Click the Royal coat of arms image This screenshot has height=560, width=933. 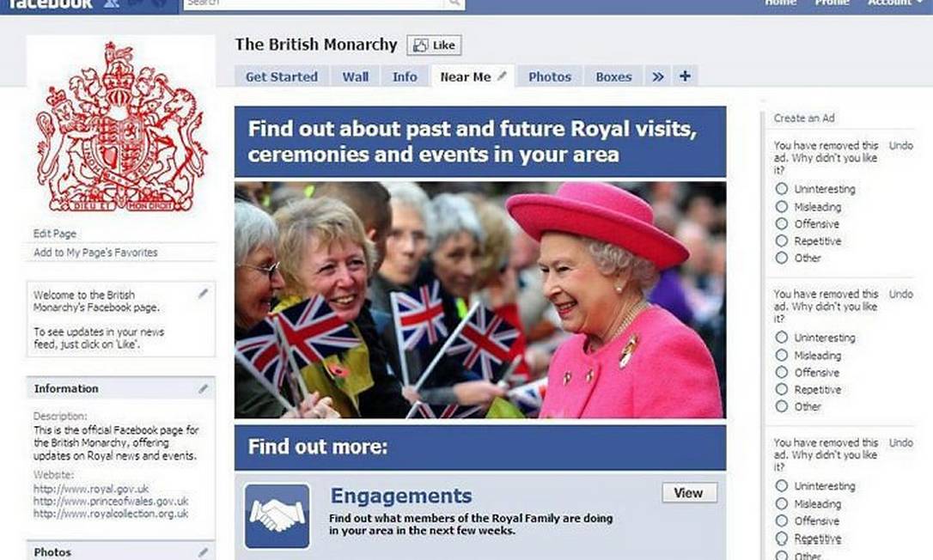click(121, 127)
